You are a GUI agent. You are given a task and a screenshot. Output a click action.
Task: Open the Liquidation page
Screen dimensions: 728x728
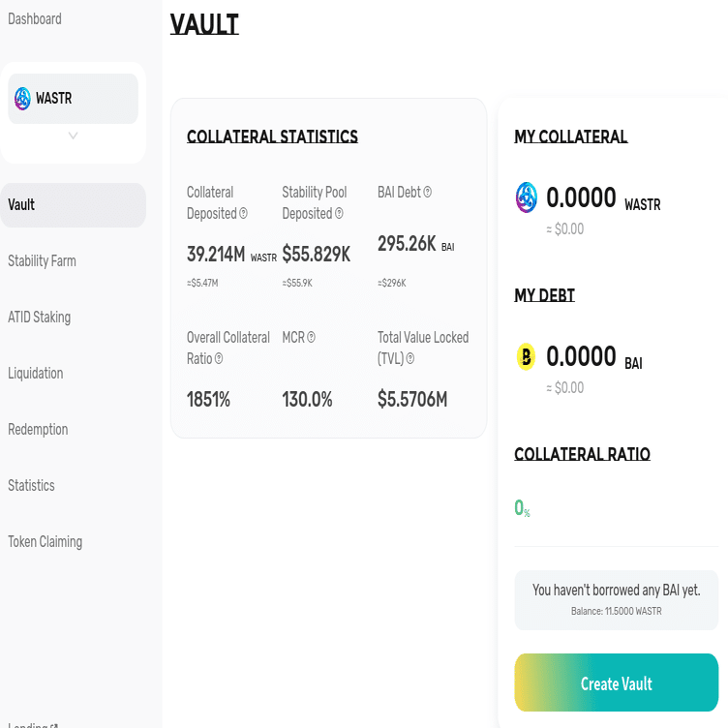point(36,374)
